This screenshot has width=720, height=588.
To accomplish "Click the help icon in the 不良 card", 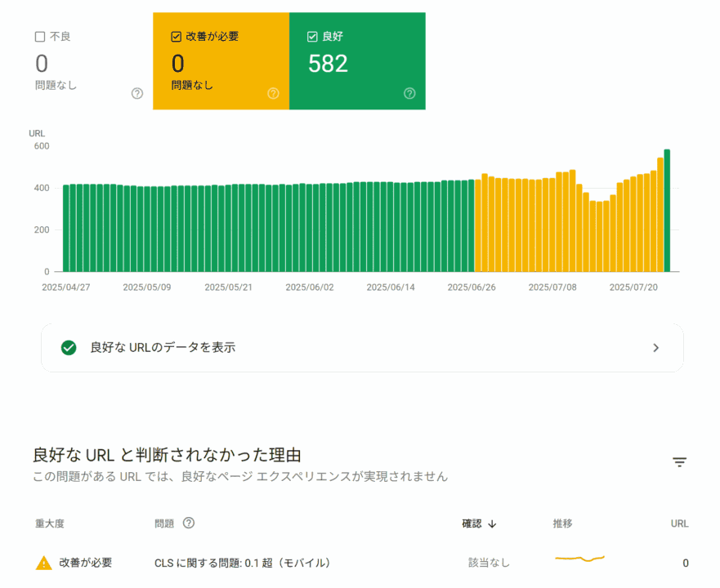I will [136, 93].
